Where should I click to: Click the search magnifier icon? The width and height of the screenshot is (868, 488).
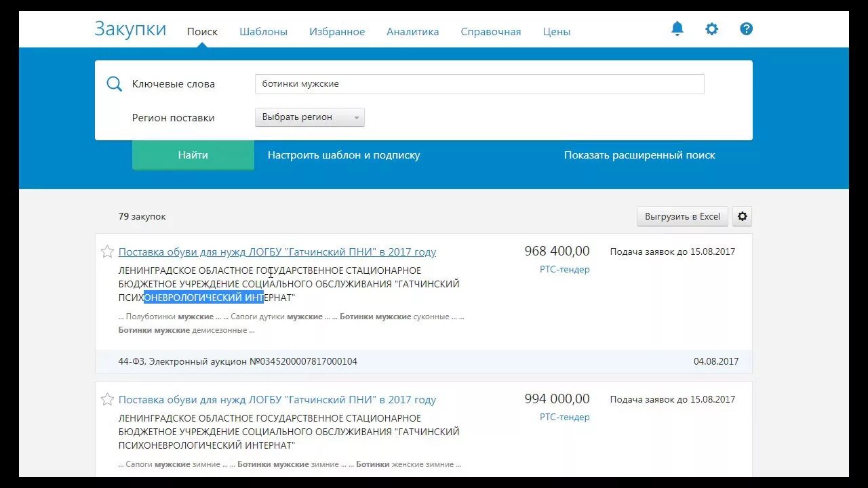pyautogui.click(x=114, y=84)
